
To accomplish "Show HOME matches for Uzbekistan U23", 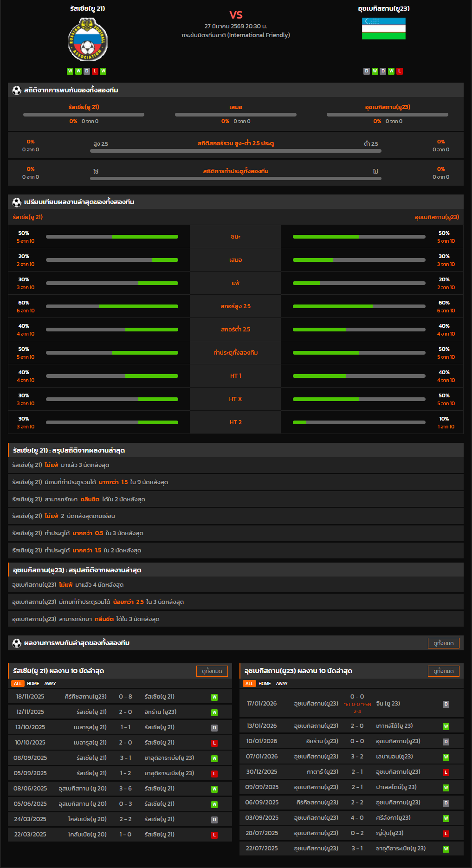I will (x=265, y=684).
